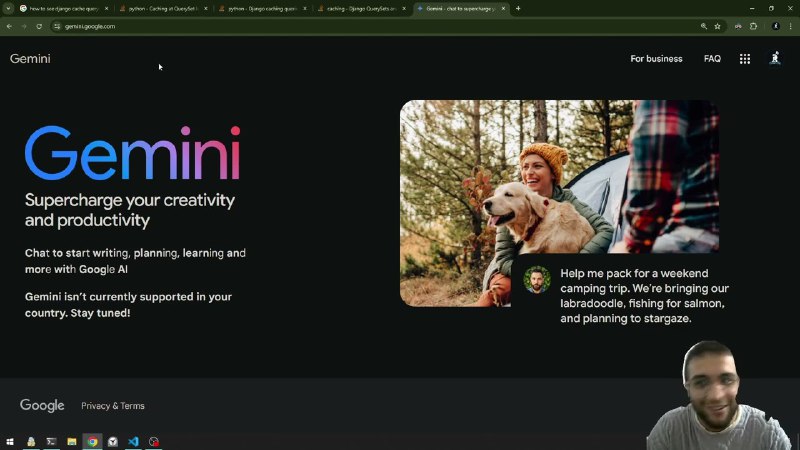Open the grey app icon right of Chrome in taskbar

[113, 441]
